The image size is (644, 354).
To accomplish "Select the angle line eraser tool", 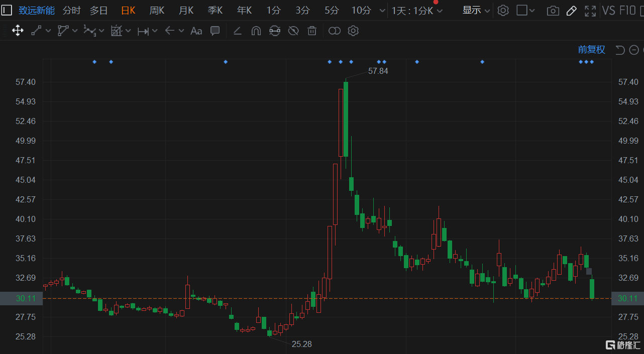I will tap(238, 31).
